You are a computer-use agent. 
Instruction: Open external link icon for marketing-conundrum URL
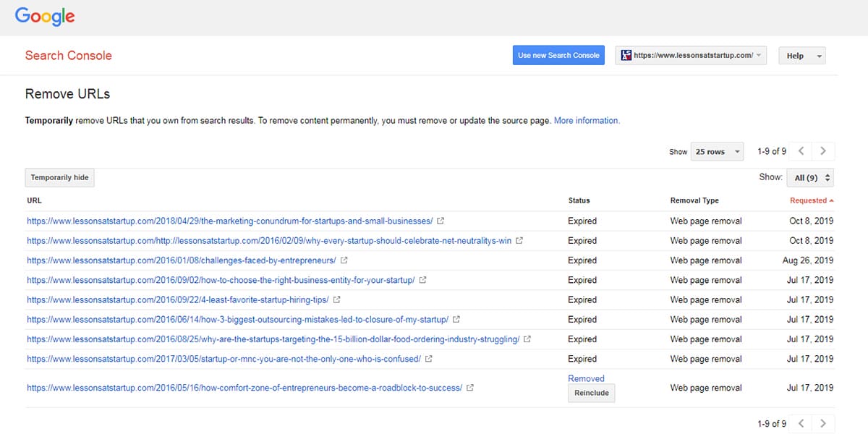point(441,221)
